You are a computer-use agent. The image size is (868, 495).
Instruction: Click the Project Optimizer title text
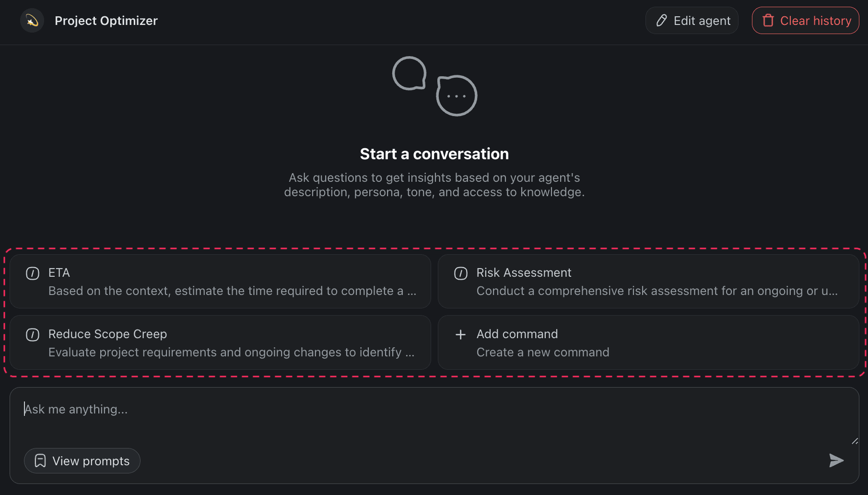[106, 21]
